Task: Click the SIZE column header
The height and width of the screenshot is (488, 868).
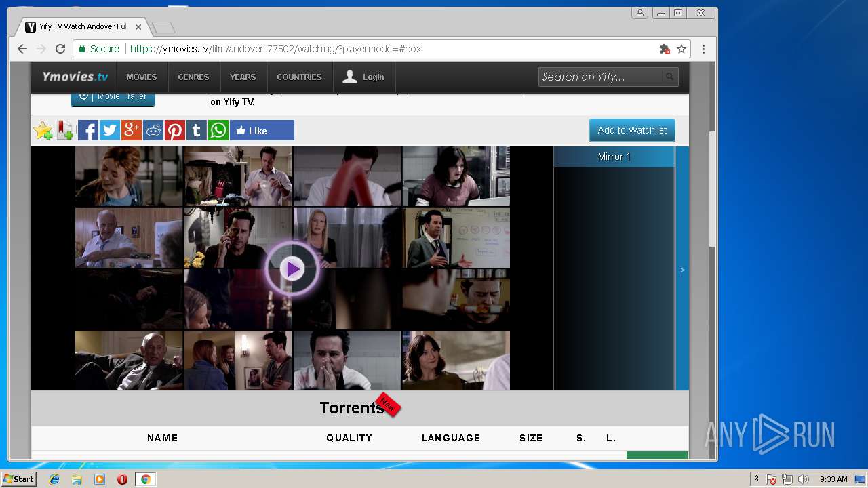Action: tap(531, 438)
